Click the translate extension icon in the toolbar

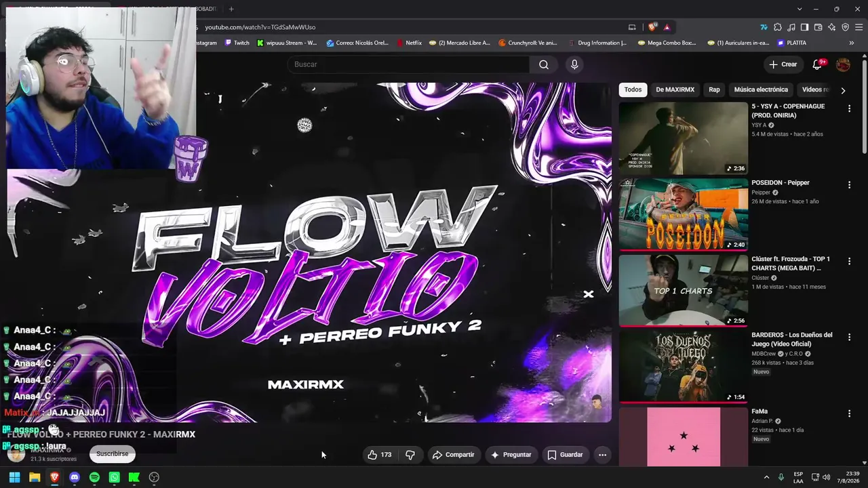pos(764,27)
